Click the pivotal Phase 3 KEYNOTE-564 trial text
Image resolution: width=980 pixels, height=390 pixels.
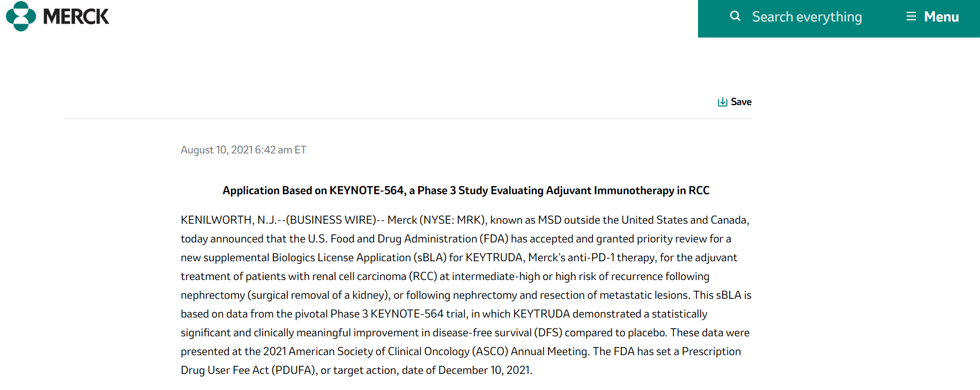click(385, 314)
